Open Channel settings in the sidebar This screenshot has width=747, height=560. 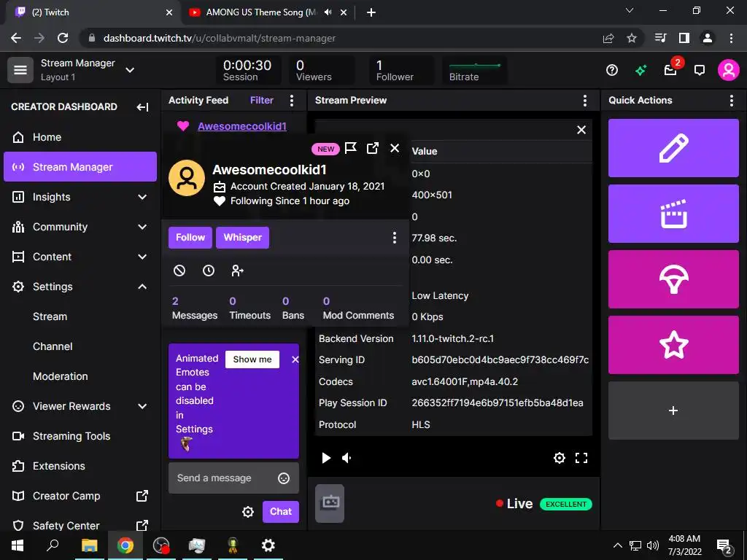(x=53, y=346)
